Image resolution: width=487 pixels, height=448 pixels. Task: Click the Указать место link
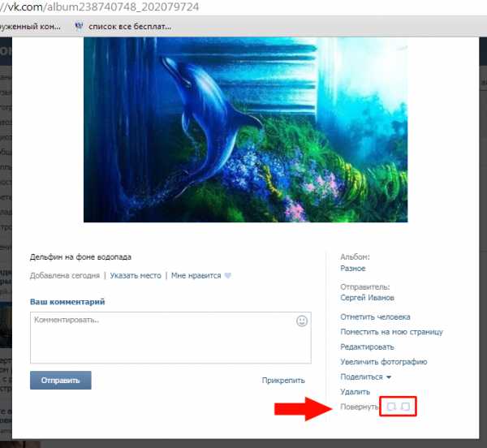point(136,275)
